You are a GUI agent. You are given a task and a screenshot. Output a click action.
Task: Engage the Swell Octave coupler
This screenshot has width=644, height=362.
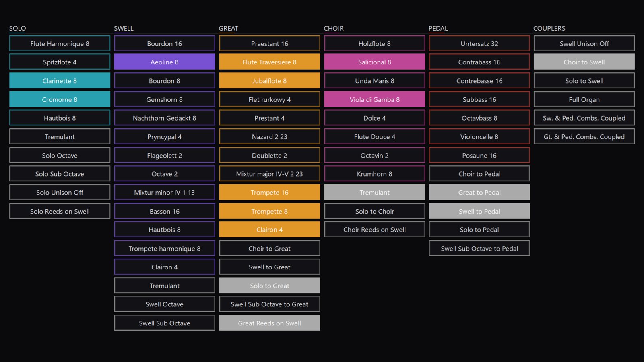(165, 304)
